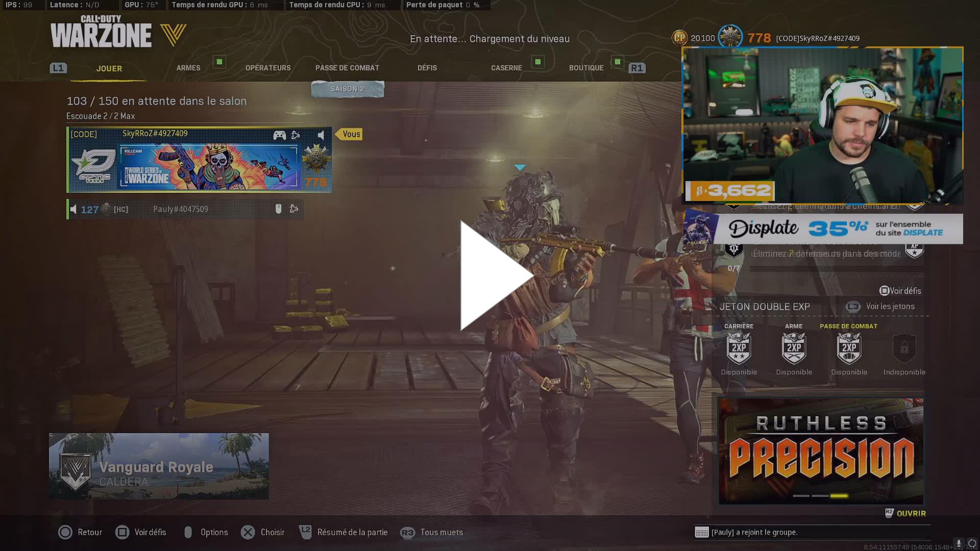Activate the Arme 2XP token
The height and width of the screenshot is (551, 980).
[794, 349]
